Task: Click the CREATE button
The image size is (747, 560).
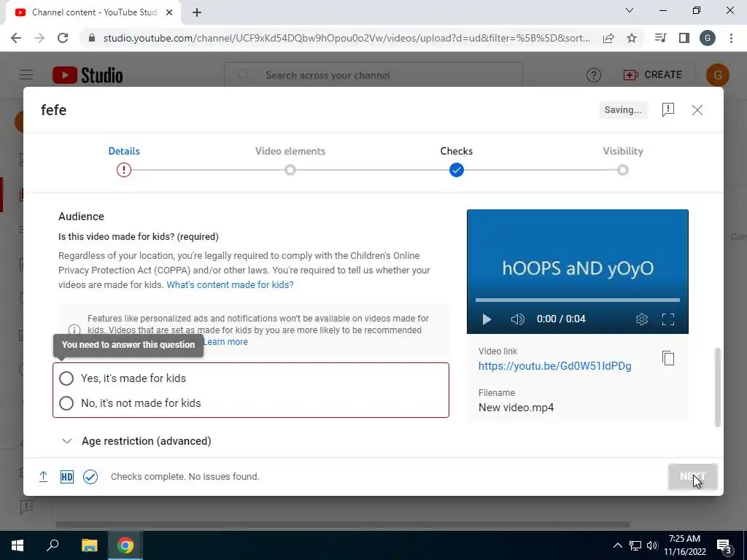Action: (x=653, y=75)
